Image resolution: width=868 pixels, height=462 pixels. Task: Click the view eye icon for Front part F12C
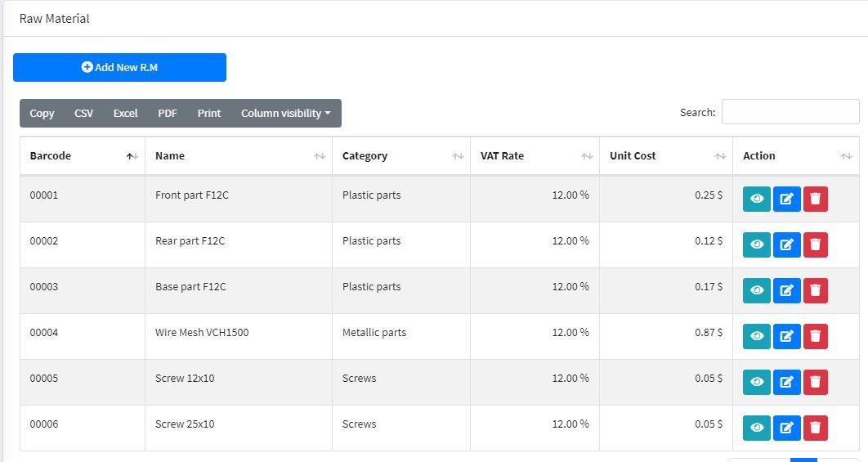click(x=756, y=199)
